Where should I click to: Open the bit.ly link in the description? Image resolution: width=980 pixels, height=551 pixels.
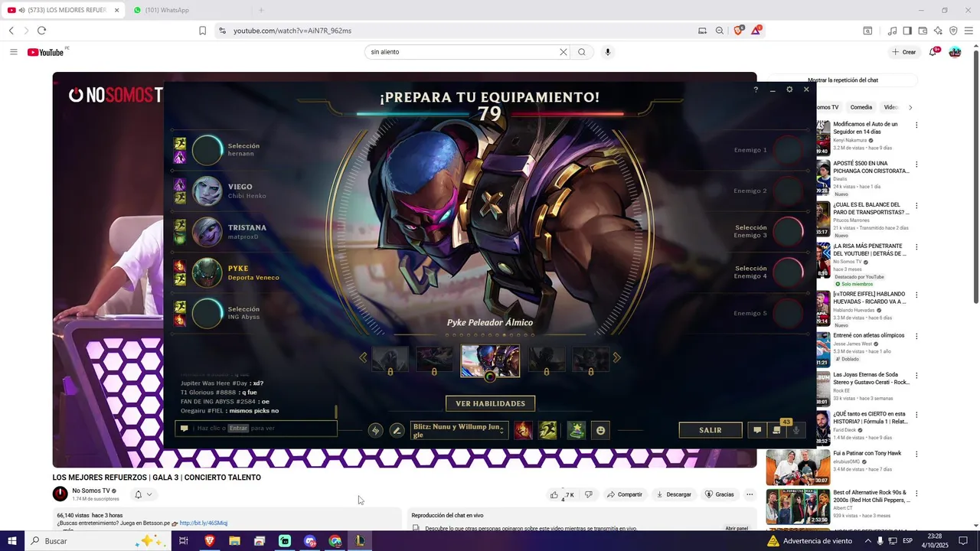click(204, 523)
